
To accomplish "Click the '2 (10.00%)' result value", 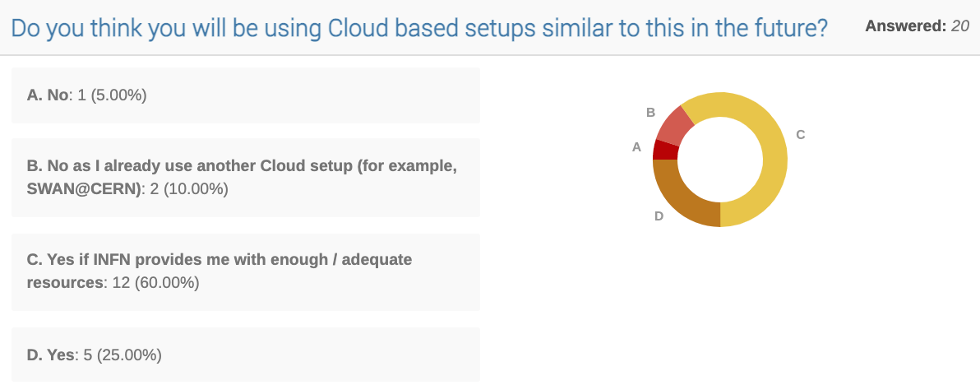I will click(189, 188).
